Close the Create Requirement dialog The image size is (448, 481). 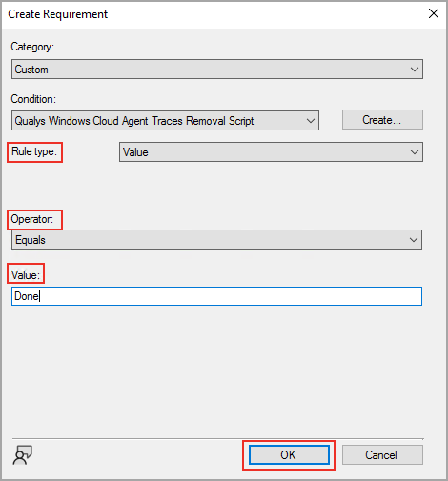pyautogui.click(x=434, y=13)
